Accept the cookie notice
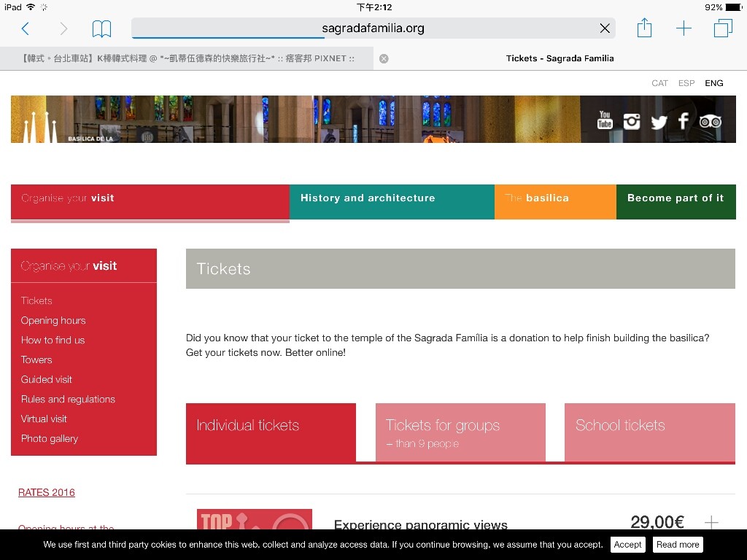The height and width of the screenshot is (560, 747). (627, 544)
